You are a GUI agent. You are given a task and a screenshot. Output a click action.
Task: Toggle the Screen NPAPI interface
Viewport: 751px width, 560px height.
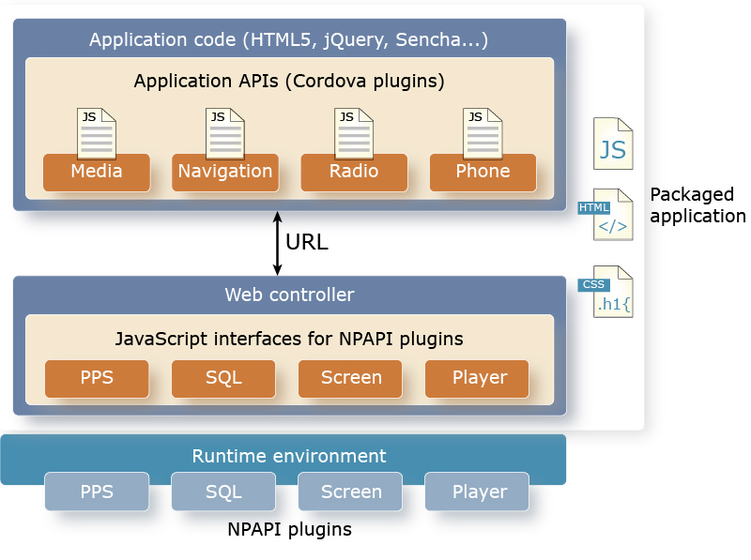(349, 378)
